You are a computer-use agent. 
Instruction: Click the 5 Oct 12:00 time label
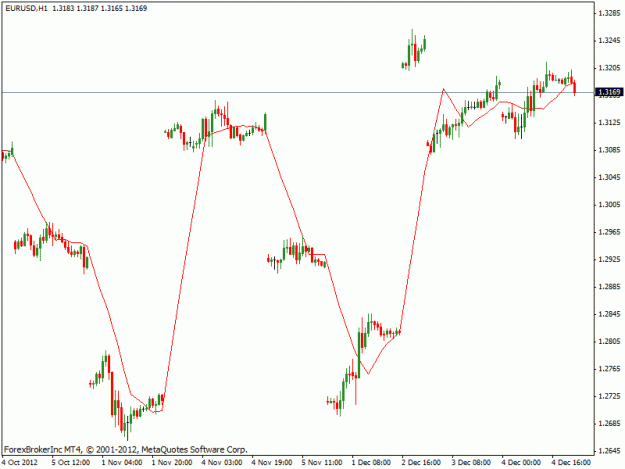(71, 463)
